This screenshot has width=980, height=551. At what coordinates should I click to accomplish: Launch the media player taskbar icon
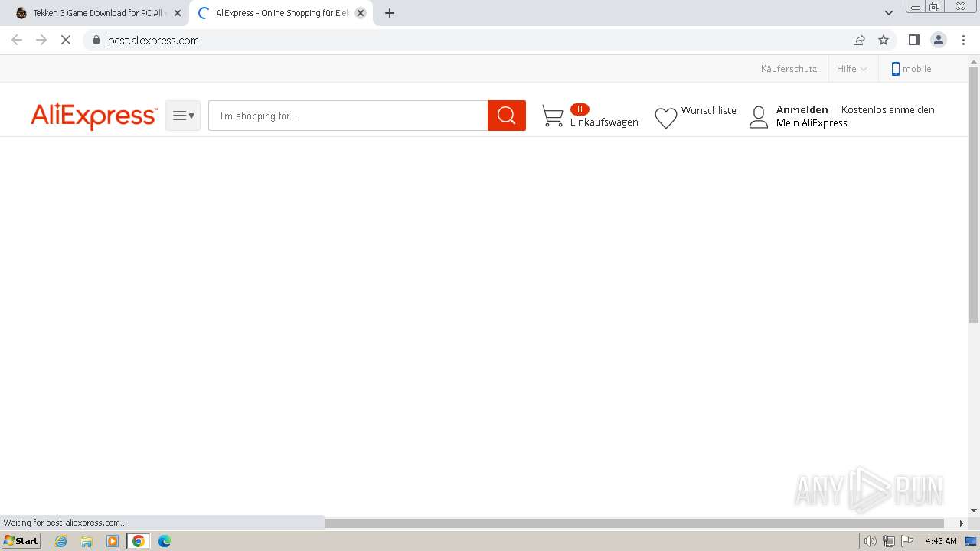pos(113,541)
